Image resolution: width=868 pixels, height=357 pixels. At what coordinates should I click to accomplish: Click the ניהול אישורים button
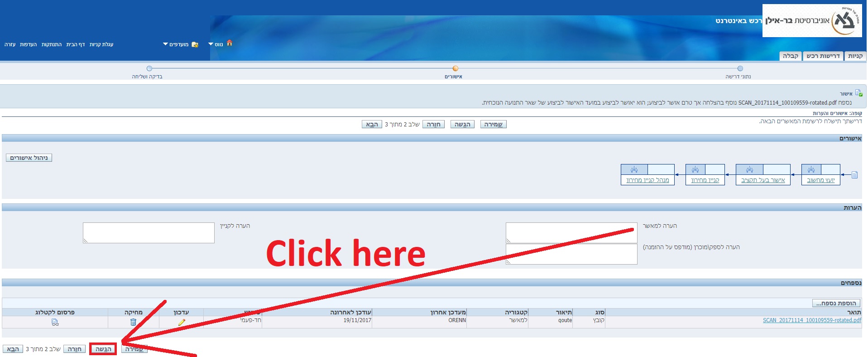click(29, 158)
